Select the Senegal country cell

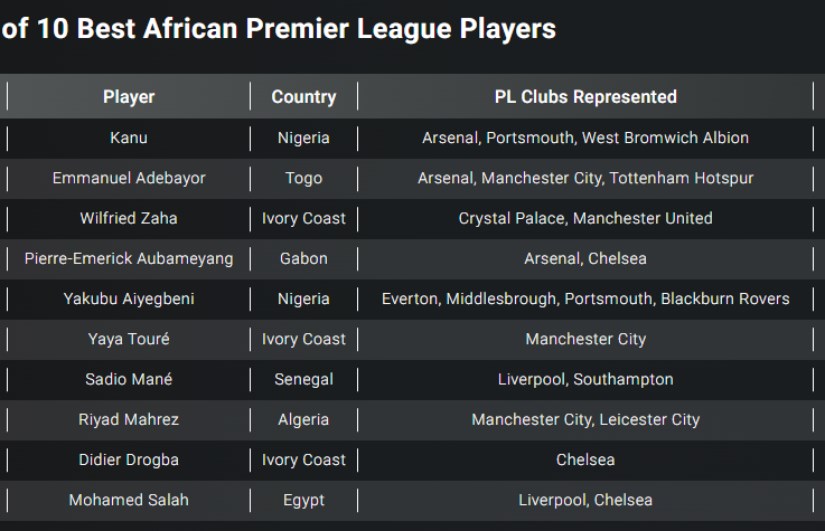click(304, 379)
